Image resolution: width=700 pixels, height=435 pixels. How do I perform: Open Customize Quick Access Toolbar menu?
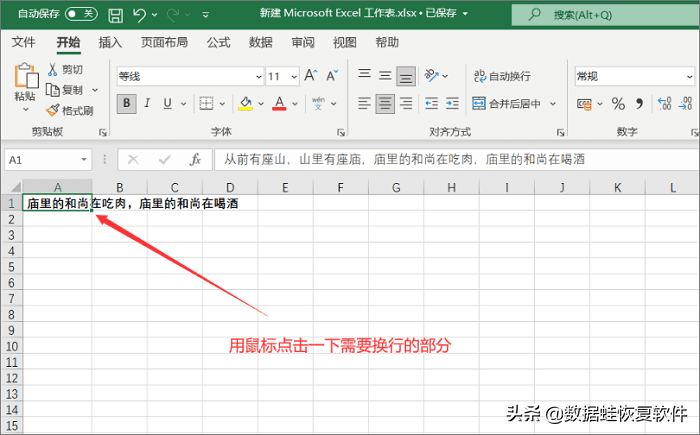[x=205, y=15]
